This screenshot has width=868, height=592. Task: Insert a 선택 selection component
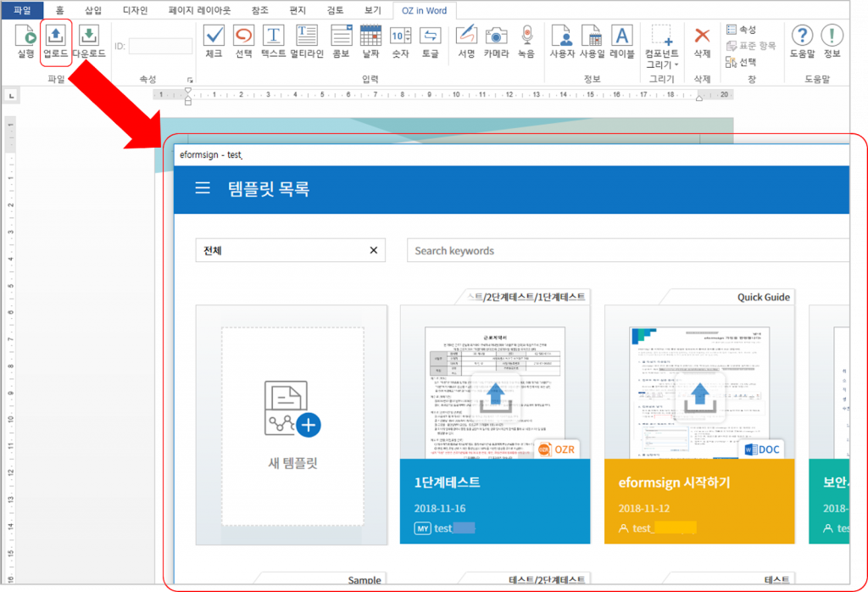click(x=243, y=42)
